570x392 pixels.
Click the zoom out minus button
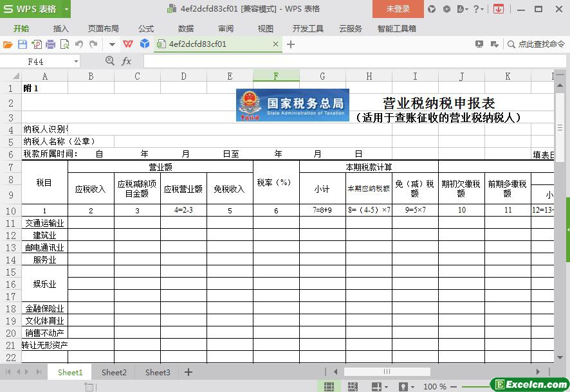point(454,387)
